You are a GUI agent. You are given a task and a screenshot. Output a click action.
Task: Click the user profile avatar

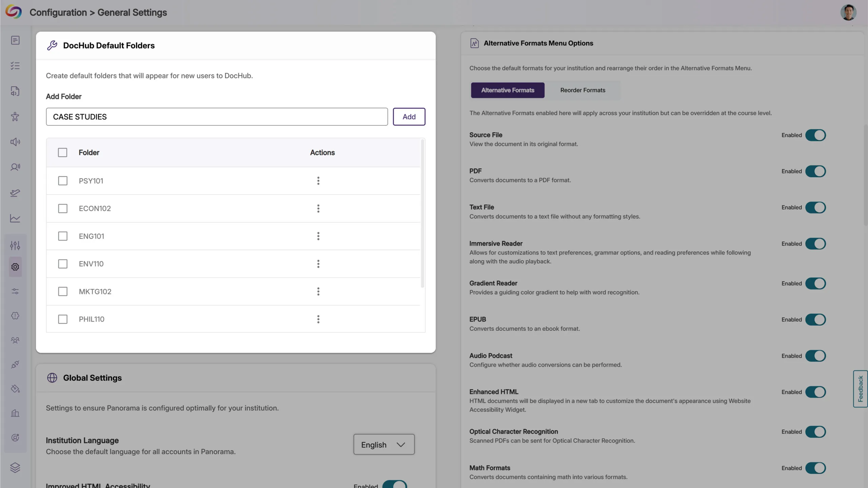[x=848, y=13]
